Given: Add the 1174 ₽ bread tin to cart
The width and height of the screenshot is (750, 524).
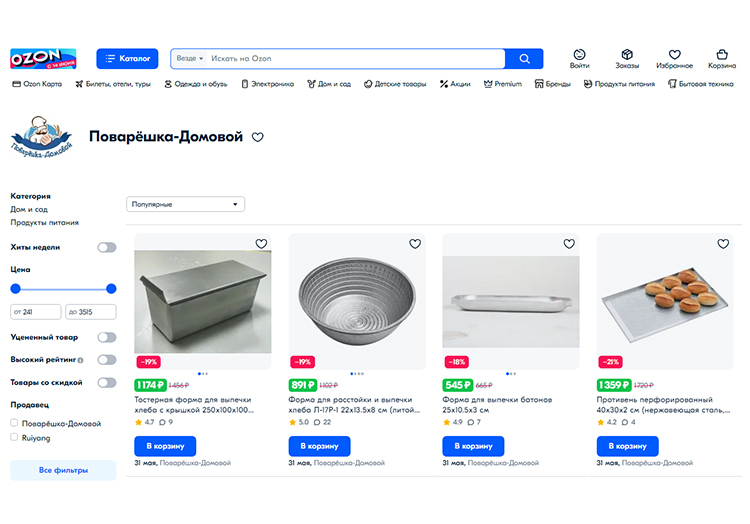Looking at the screenshot, I should coord(165,446).
